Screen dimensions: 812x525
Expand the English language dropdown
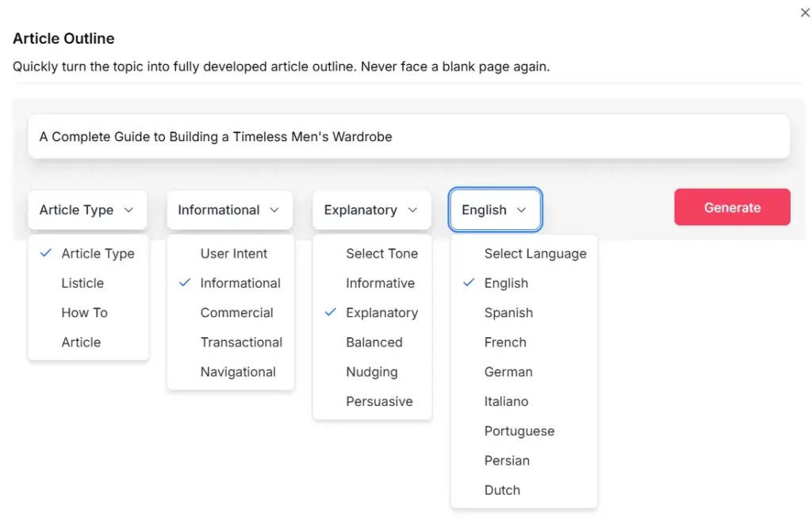522,209
